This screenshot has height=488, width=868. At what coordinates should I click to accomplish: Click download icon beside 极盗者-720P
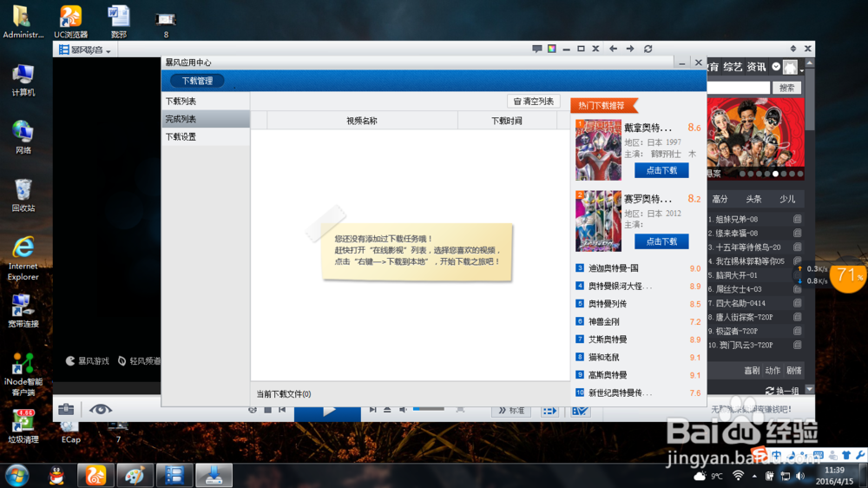(x=798, y=331)
